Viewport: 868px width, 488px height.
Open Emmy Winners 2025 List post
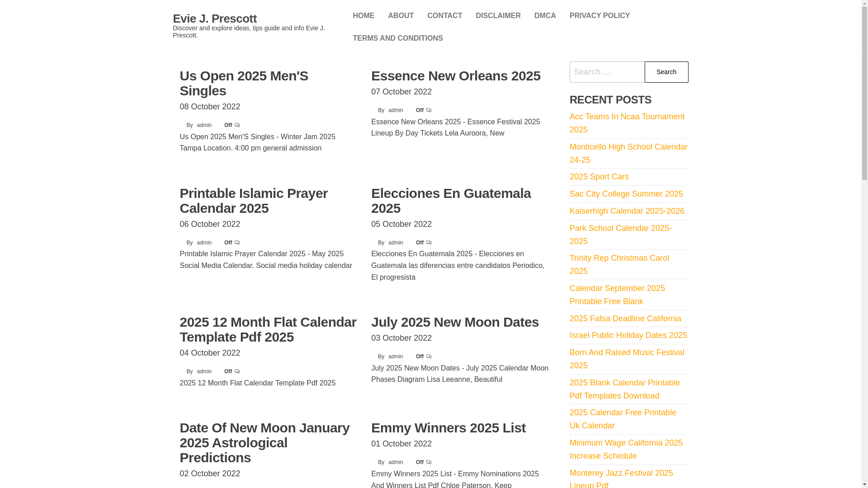click(x=448, y=428)
